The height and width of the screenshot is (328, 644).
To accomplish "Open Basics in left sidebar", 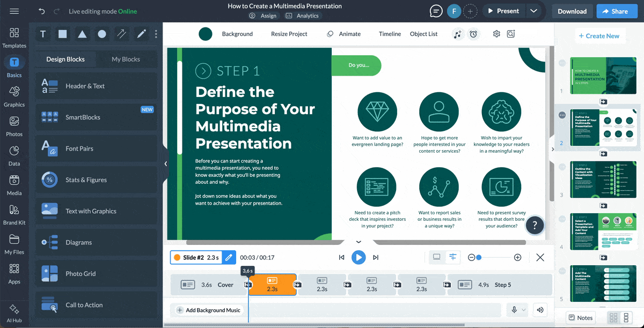I will 14,67.
